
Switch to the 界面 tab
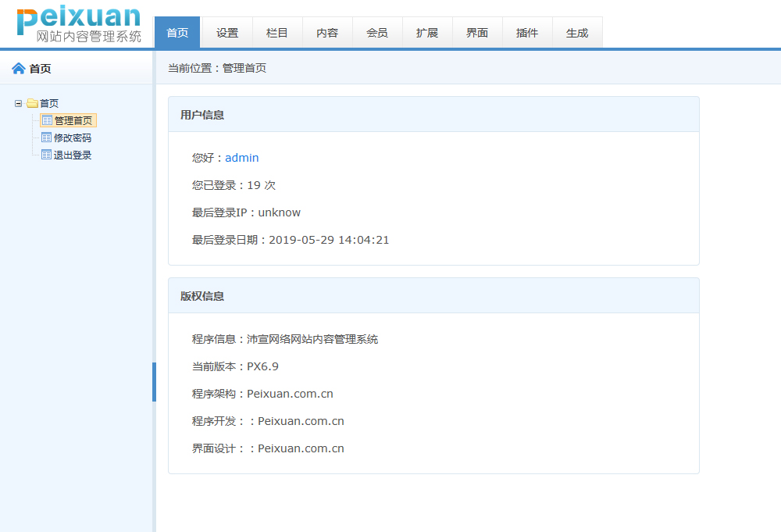477,33
